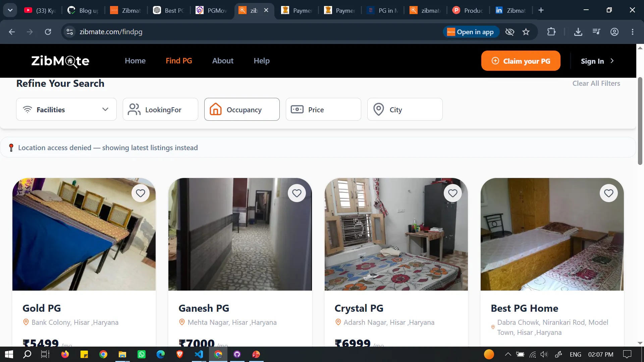Click the browser back arrow

click(12, 32)
